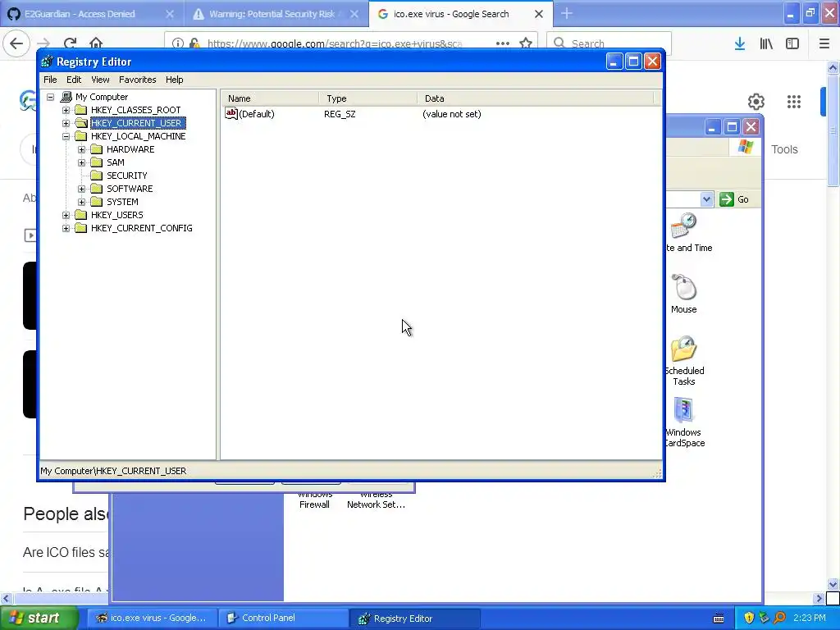
Task: Expand the SAM key
Action: click(x=81, y=163)
